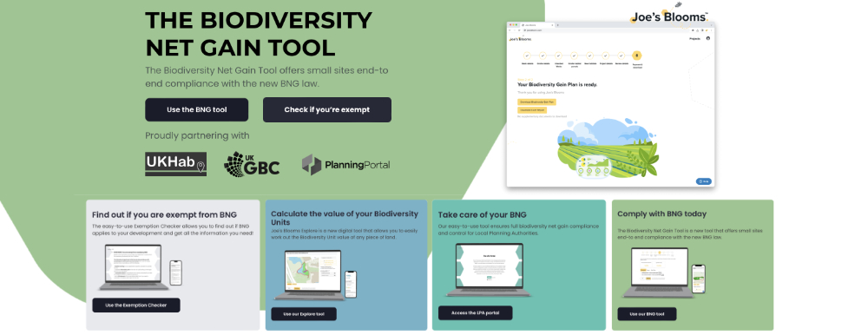Open the browser mockup screenshot of Gain Plan

coord(610,105)
